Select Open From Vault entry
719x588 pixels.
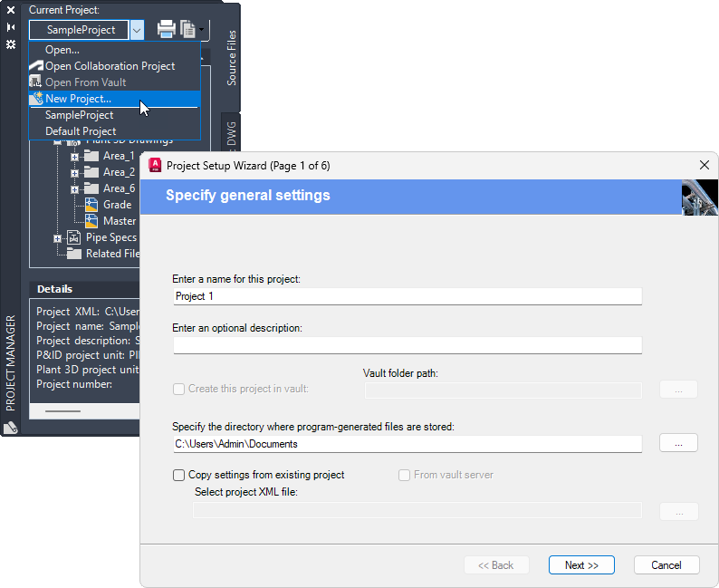[x=115, y=82]
